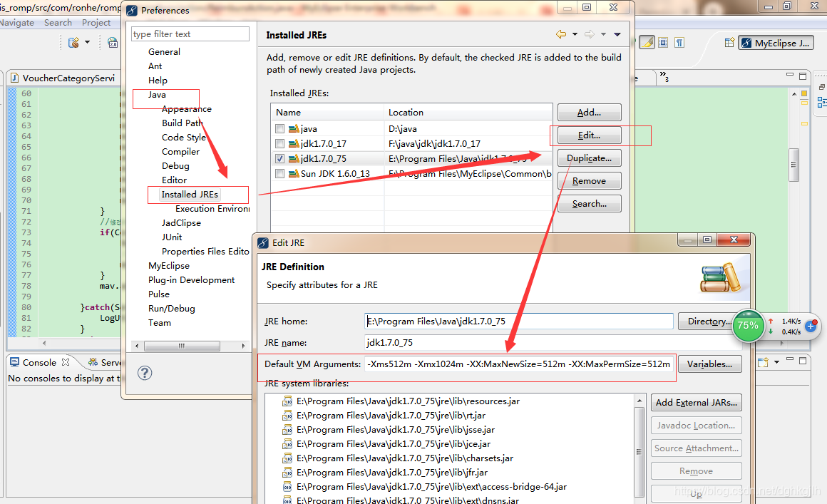The height and width of the screenshot is (504, 827).
Task: Select Ant in the preferences tree
Action: (155, 66)
